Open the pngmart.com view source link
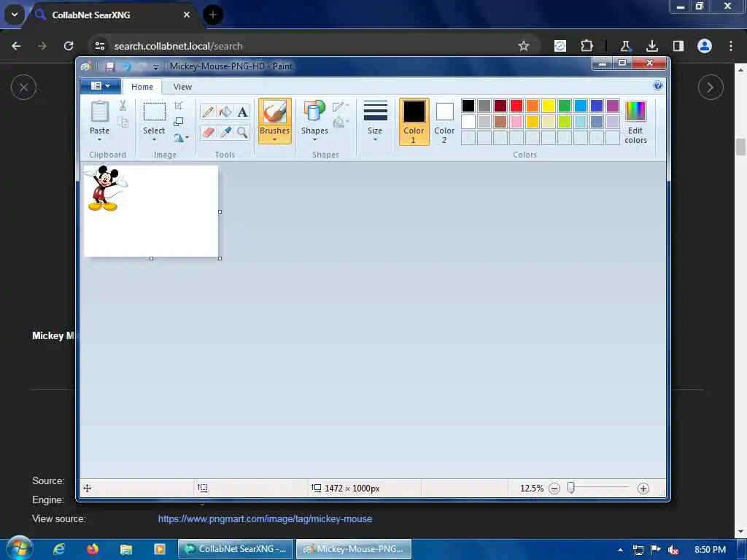 (265, 519)
